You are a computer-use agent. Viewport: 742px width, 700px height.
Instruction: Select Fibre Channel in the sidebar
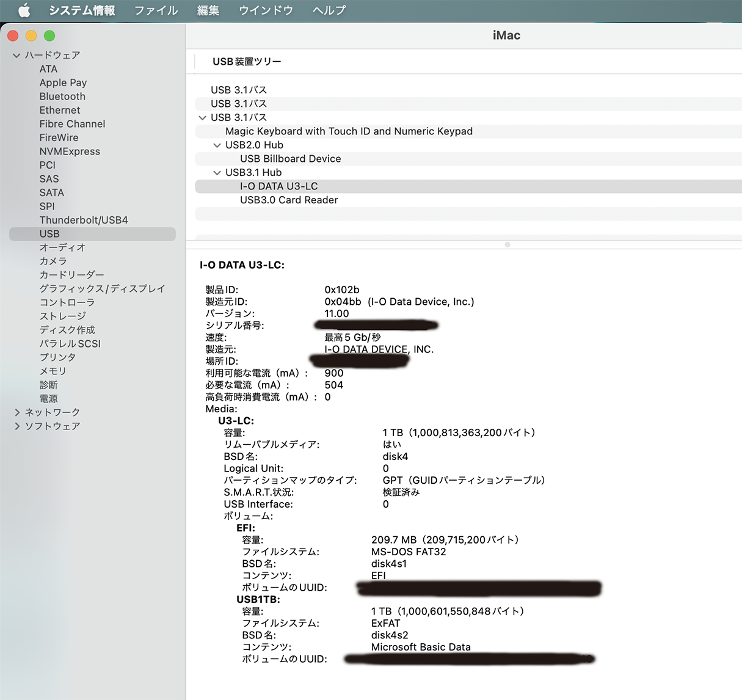[x=72, y=124]
